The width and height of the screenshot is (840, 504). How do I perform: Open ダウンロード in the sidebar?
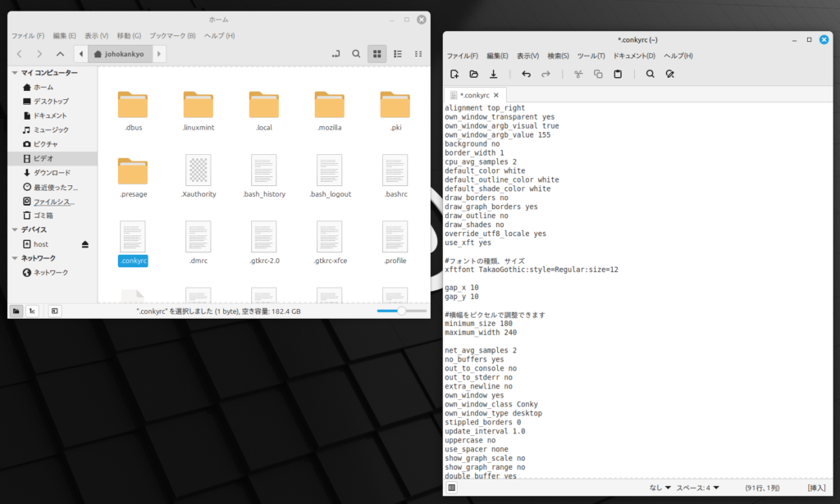(51, 173)
